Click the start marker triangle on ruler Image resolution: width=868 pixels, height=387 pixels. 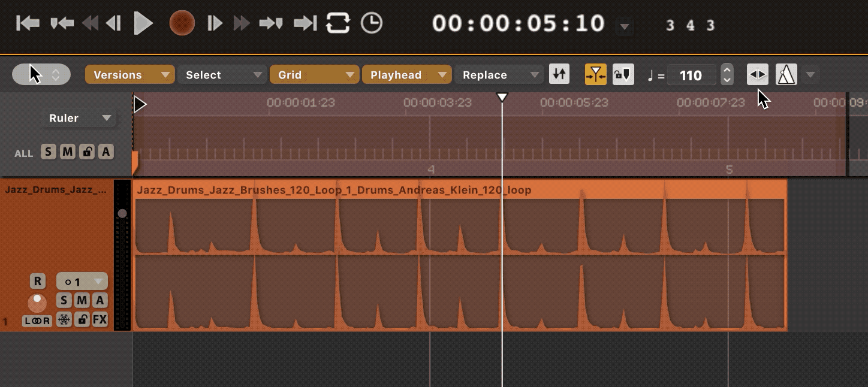pyautogui.click(x=140, y=105)
